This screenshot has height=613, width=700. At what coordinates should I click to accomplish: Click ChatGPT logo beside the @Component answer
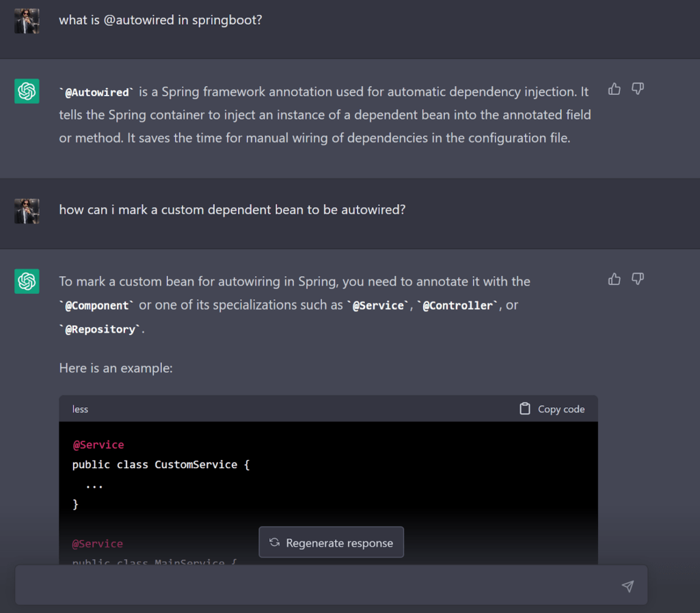pyautogui.click(x=27, y=281)
